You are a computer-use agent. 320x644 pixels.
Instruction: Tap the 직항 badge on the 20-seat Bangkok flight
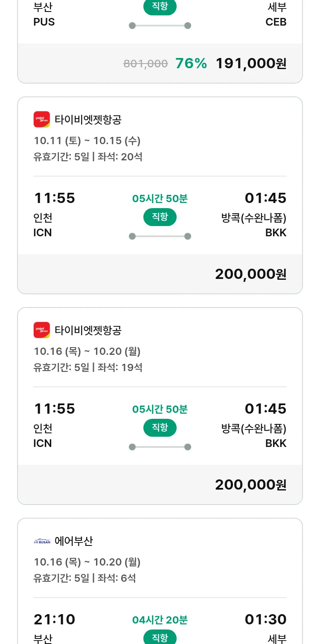160,217
